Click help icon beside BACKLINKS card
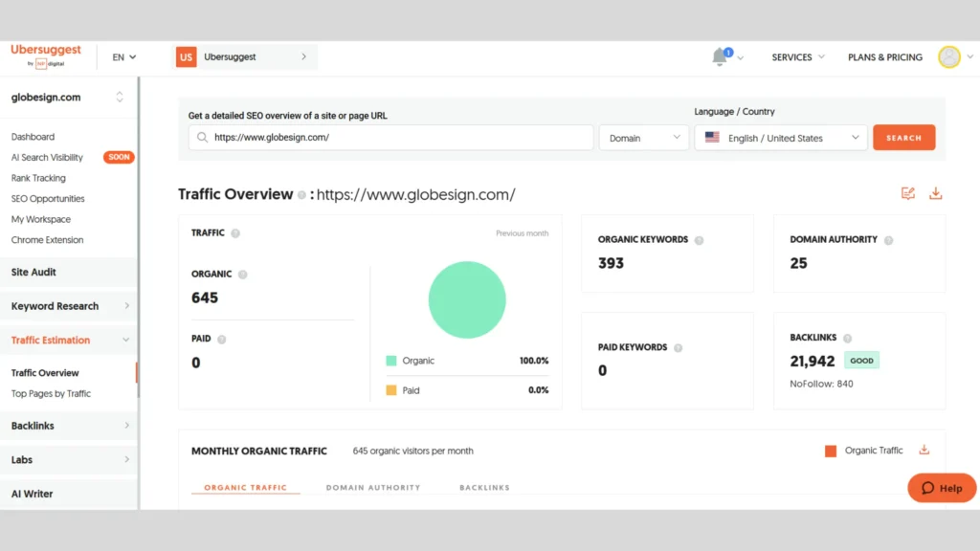This screenshot has width=980, height=551. (848, 338)
